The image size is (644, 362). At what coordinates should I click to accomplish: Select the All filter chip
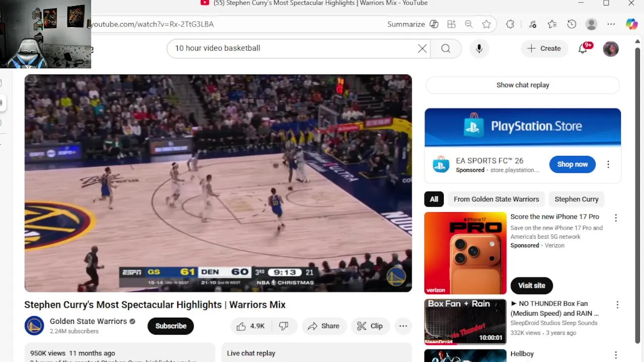(x=434, y=199)
